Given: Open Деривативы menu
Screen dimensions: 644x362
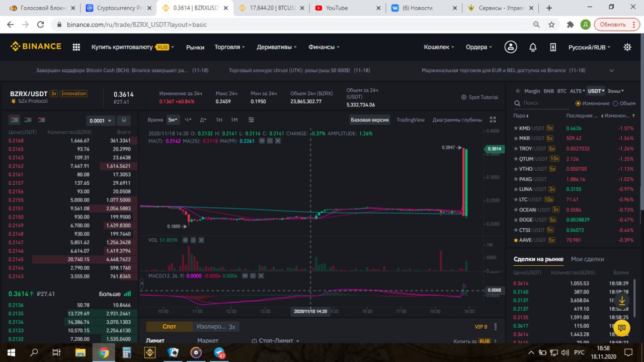Looking at the screenshot, I should coord(277,47).
